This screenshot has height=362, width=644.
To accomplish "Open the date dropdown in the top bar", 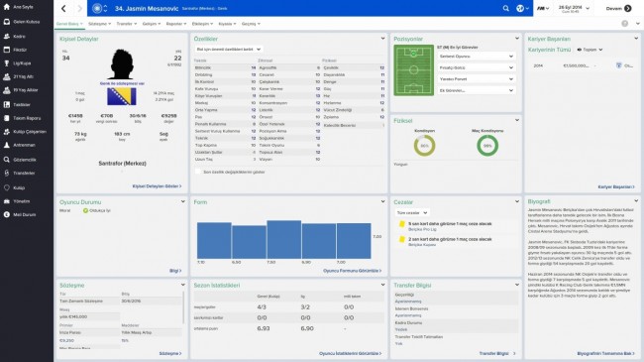I will (573, 8).
